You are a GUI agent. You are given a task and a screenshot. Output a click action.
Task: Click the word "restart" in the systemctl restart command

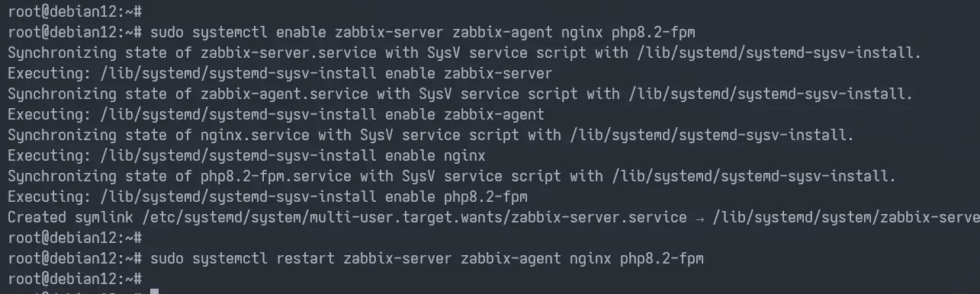pos(305,259)
